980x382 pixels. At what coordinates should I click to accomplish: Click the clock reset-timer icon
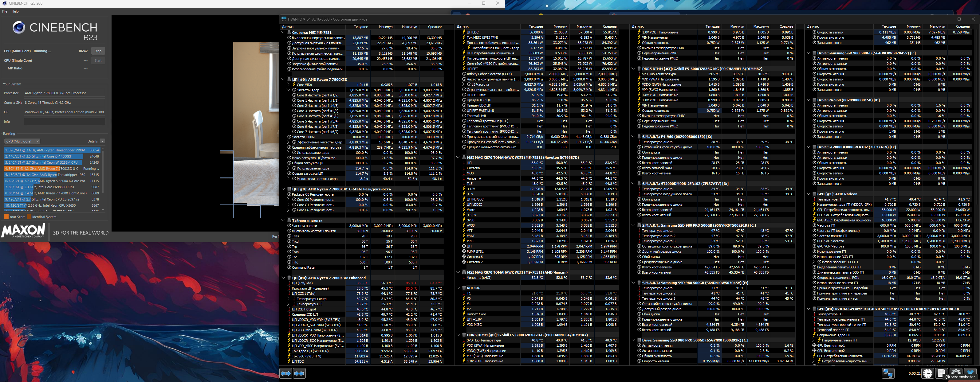coord(927,373)
